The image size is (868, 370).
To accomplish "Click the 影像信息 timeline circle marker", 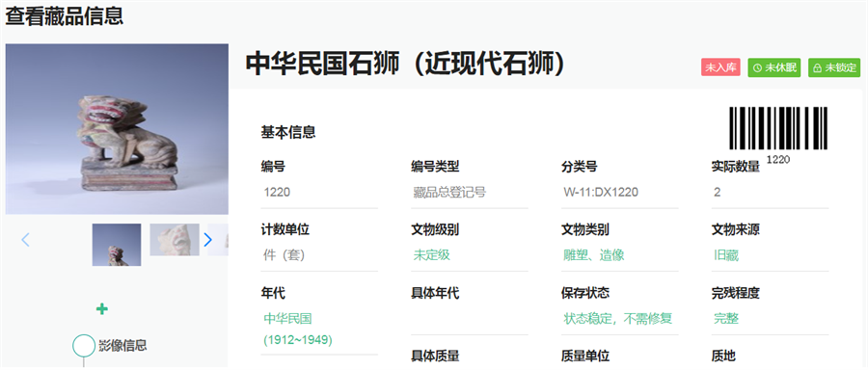I will [x=84, y=346].
